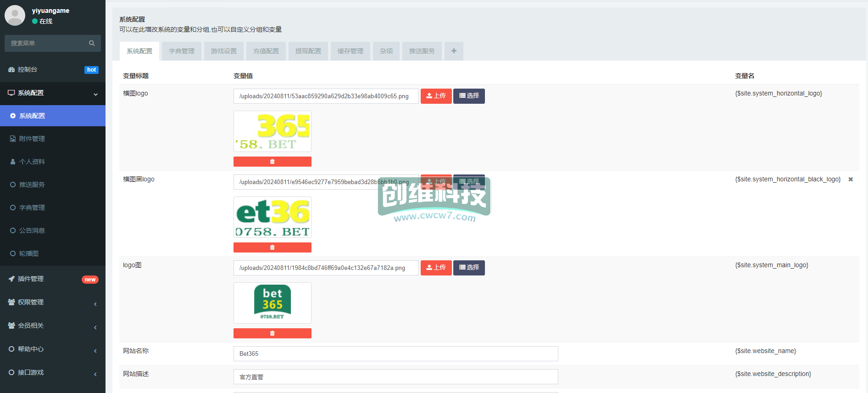Click 上传 button for 横图logo

[436, 96]
